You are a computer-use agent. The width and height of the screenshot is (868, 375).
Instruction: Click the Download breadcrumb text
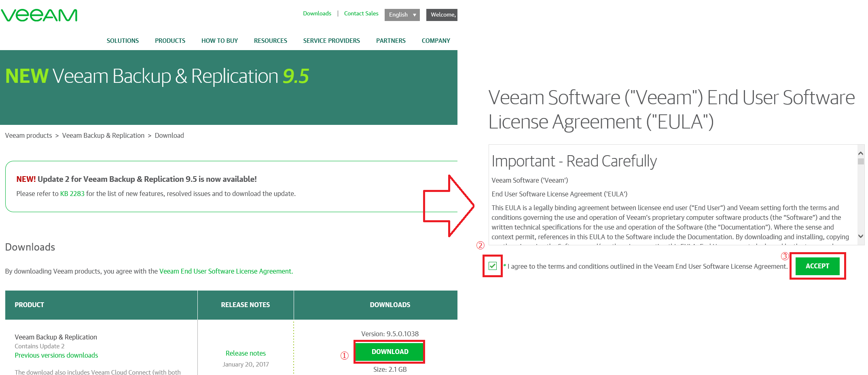tap(169, 135)
